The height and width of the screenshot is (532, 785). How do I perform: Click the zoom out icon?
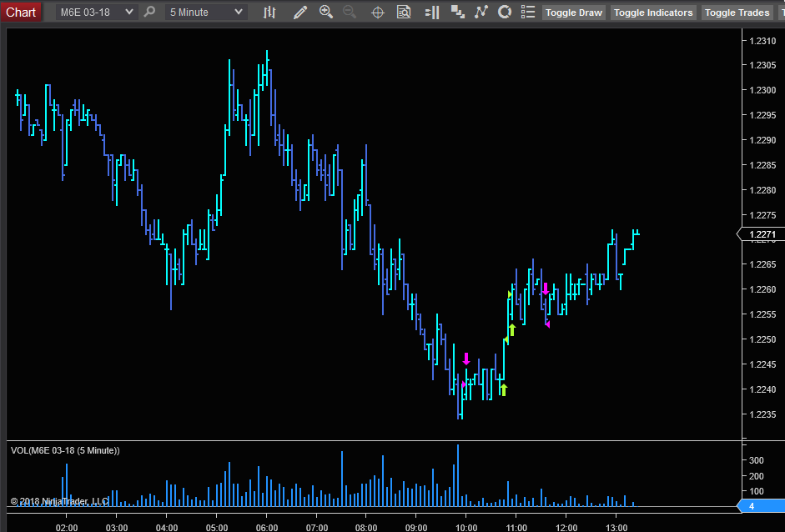pyautogui.click(x=350, y=12)
